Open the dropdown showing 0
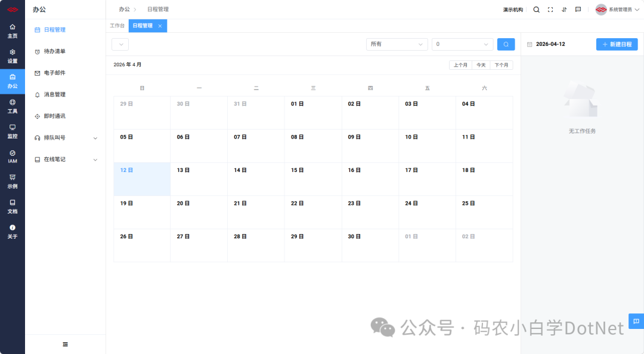Image resolution: width=644 pixels, height=354 pixels. (x=462, y=44)
